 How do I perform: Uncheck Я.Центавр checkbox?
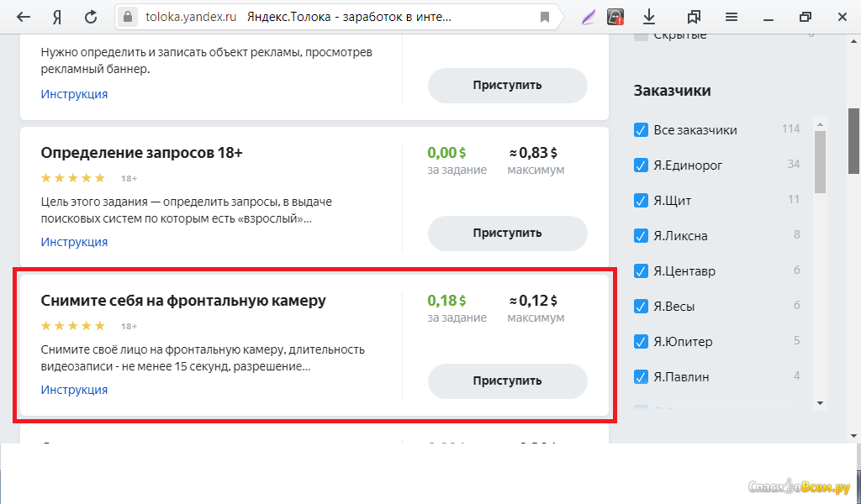tap(641, 271)
